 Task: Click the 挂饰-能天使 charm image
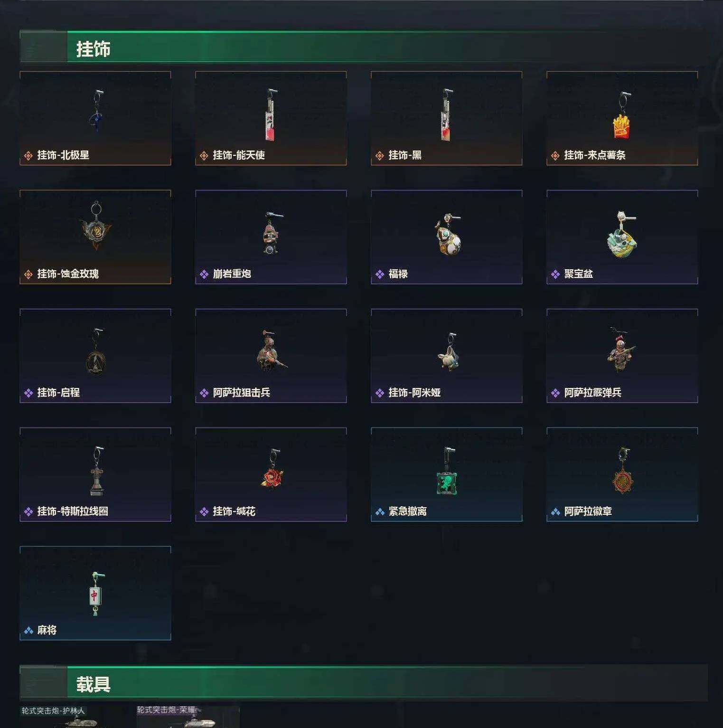pyautogui.click(x=270, y=114)
